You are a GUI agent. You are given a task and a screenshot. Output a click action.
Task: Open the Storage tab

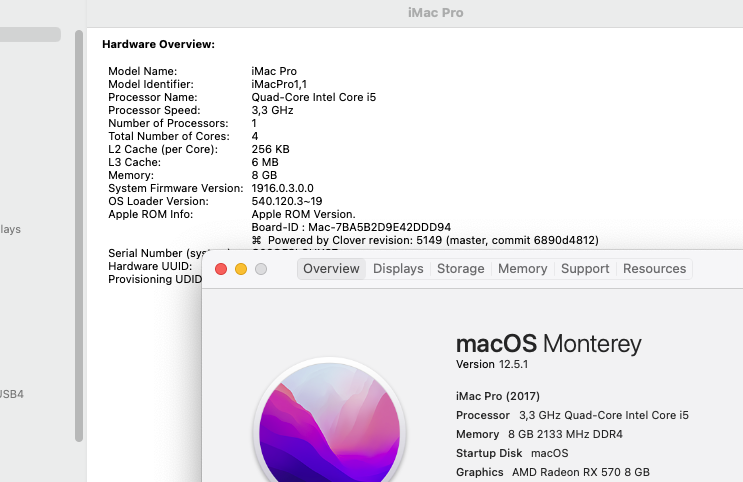(x=461, y=269)
